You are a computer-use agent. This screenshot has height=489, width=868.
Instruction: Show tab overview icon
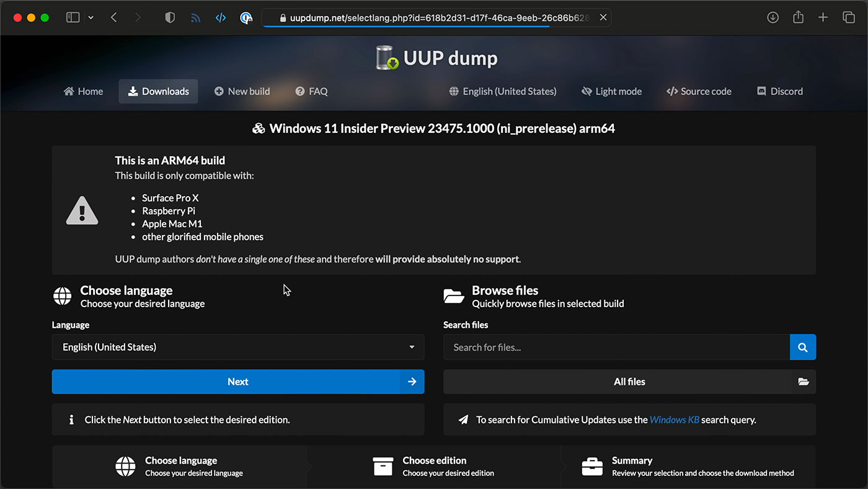(x=848, y=17)
